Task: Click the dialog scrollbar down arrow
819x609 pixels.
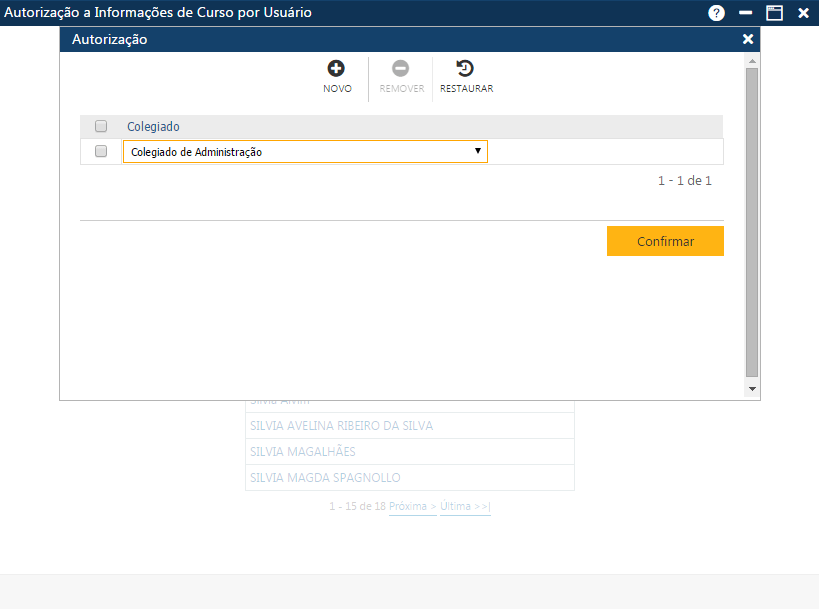Action: [752, 388]
